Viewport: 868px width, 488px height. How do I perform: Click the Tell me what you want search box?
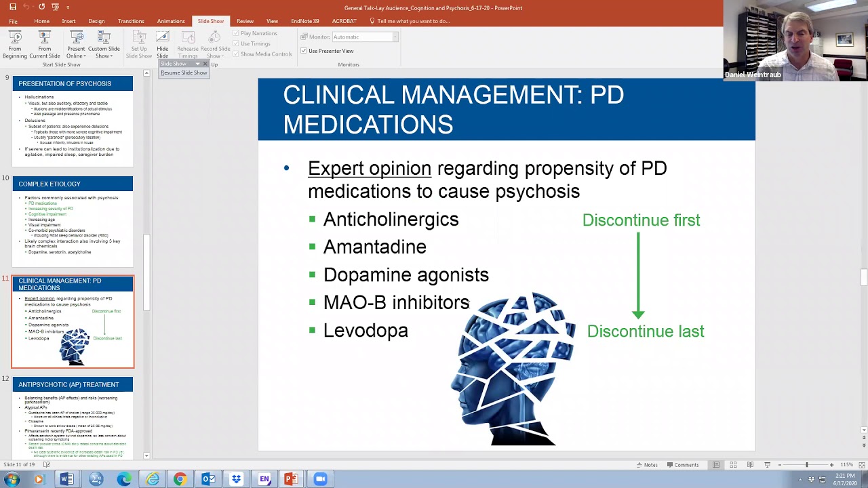pyautogui.click(x=413, y=21)
